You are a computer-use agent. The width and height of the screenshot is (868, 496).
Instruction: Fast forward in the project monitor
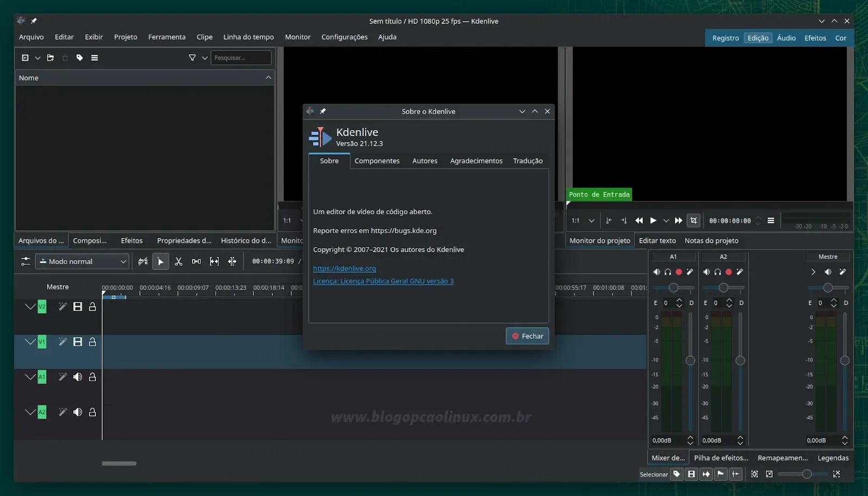coord(678,221)
